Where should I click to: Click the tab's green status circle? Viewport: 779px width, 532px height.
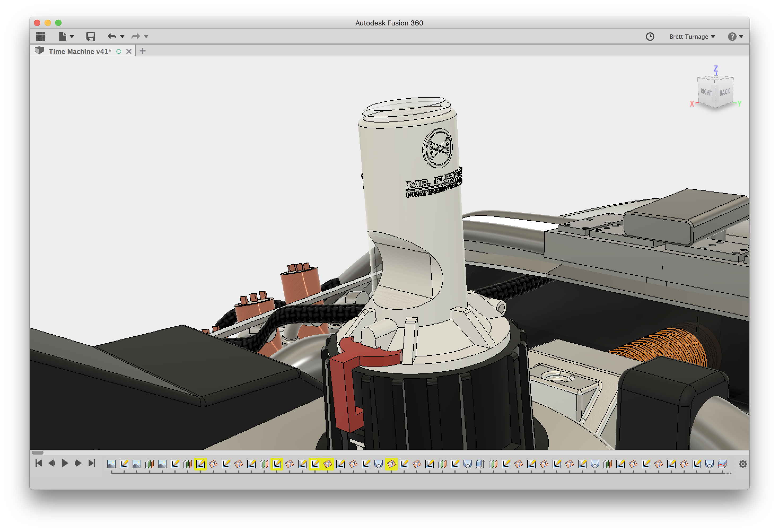point(119,51)
